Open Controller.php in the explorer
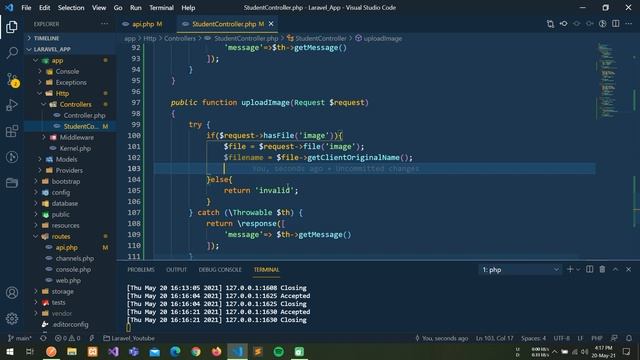This screenshot has height=360, width=640. 84,116
